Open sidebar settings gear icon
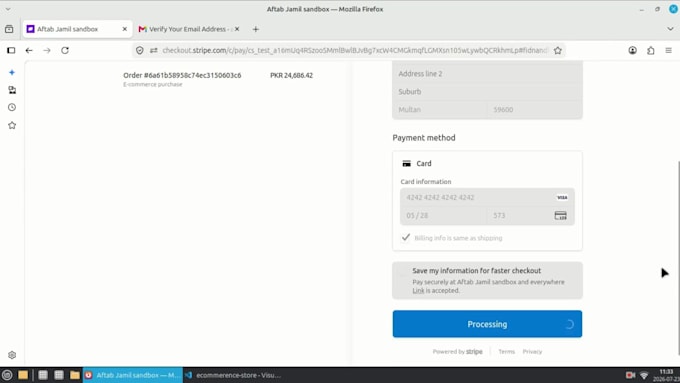The width and height of the screenshot is (680, 383). tap(12, 355)
